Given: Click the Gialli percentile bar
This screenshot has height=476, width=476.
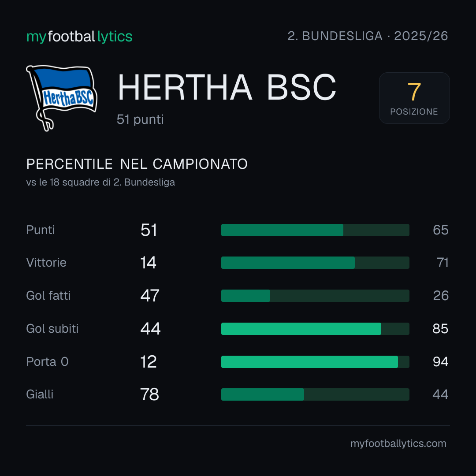Looking at the screenshot, I should [x=315, y=394].
